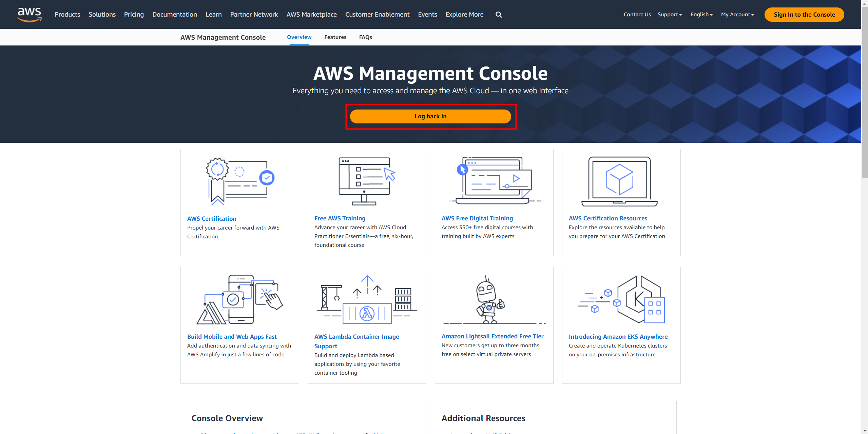This screenshot has width=868, height=434.
Task: Click the Contact Us link
Action: [637, 15]
